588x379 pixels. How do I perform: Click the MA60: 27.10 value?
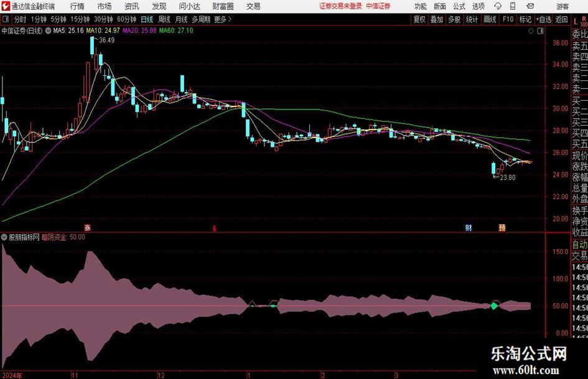coord(176,30)
